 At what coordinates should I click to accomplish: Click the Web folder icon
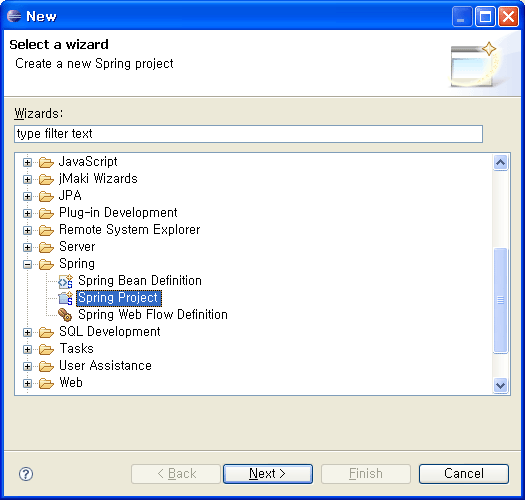pyautogui.click(x=46, y=383)
